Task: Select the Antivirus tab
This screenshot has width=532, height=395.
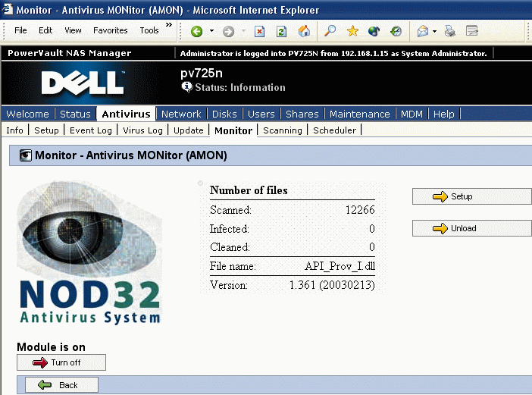Action: point(126,114)
